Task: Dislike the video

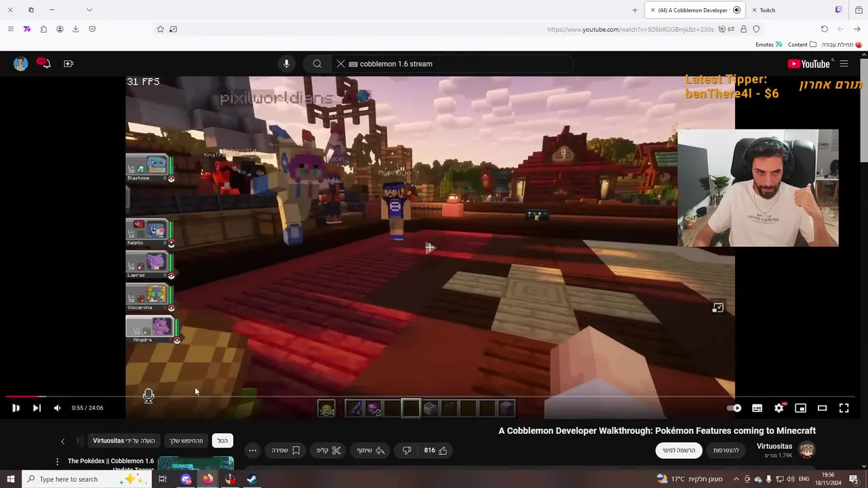Action: click(407, 450)
